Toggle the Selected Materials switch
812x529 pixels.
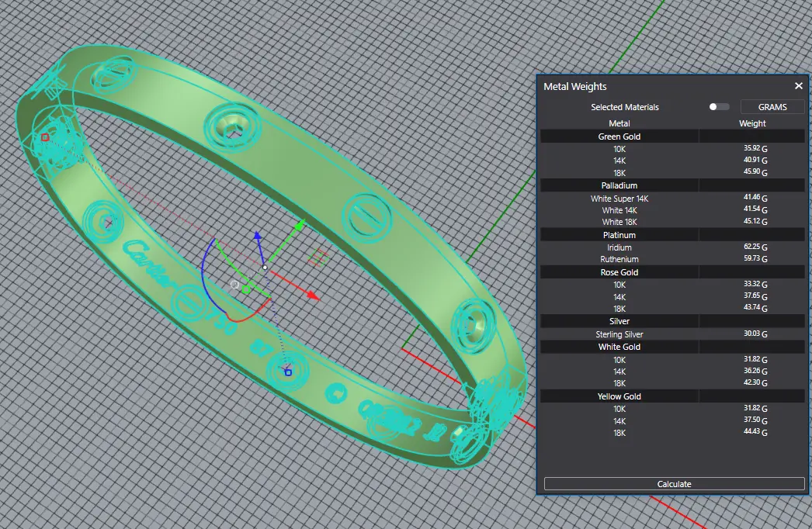pos(719,107)
